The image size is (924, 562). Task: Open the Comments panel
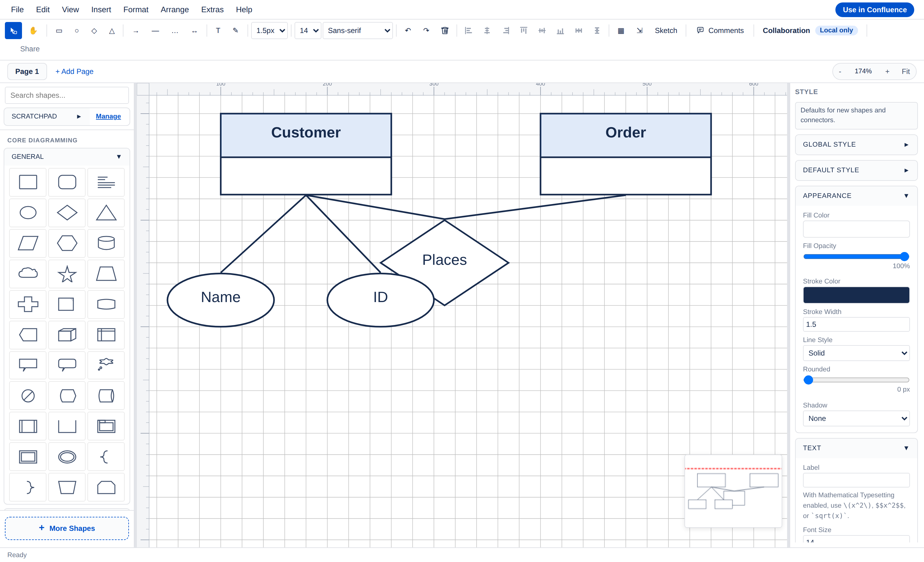pyautogui.click(x=720, y=31)
